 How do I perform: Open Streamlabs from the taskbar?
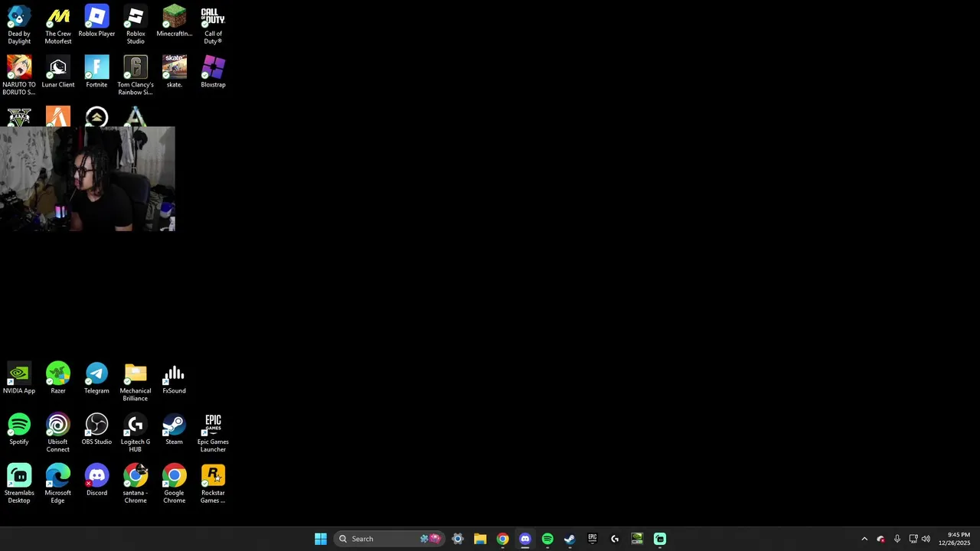pos(660,539)
